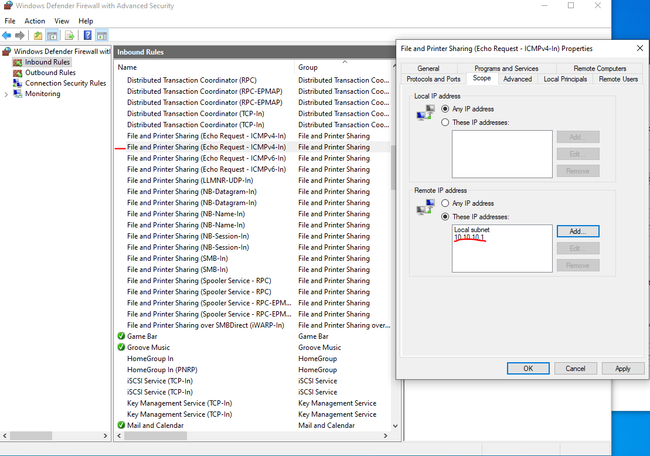
Task: Select the Groove Music rule row
Action: pyautogui.click(x=253, y=347)
